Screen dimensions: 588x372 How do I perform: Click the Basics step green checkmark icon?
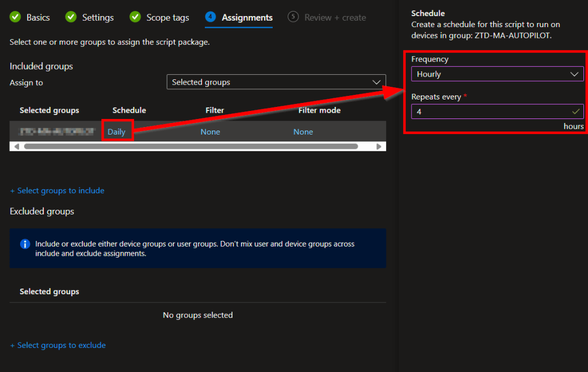pos(16,17)
